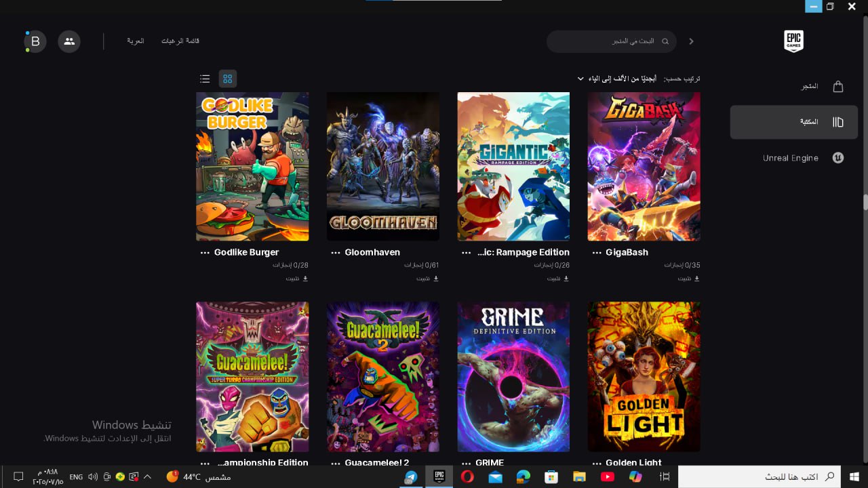Click the install download icon under Godlike Burger

pyautogui.click(x=304, y=278)
